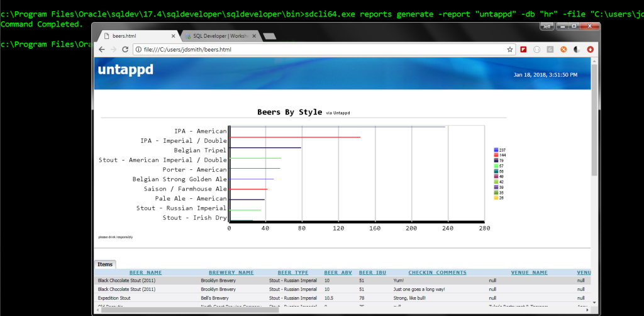Sort by CHECKIN_COMMENTS column header
The width and height of the screenshot is (644, 316).
pyautogui.click(x=438, y=273)
